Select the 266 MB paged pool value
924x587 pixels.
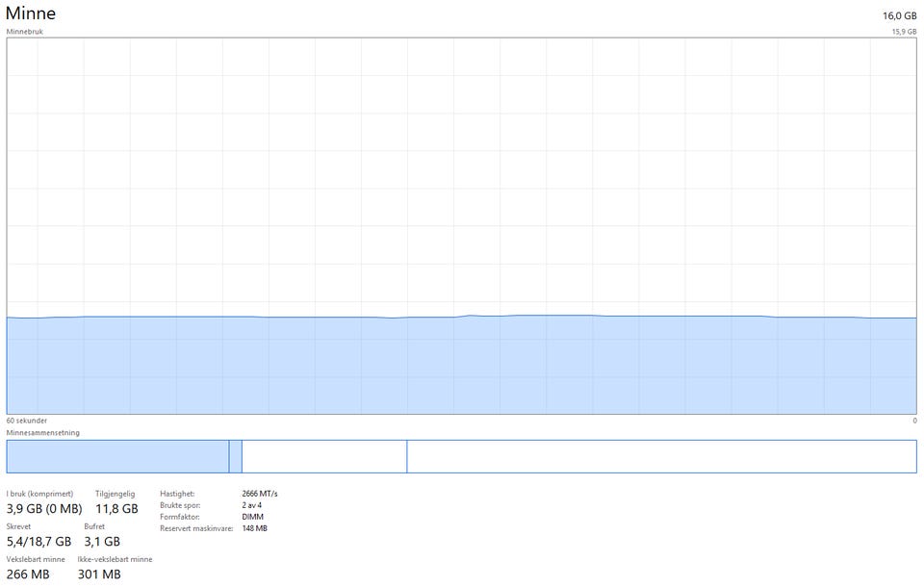tap(28, 574)
